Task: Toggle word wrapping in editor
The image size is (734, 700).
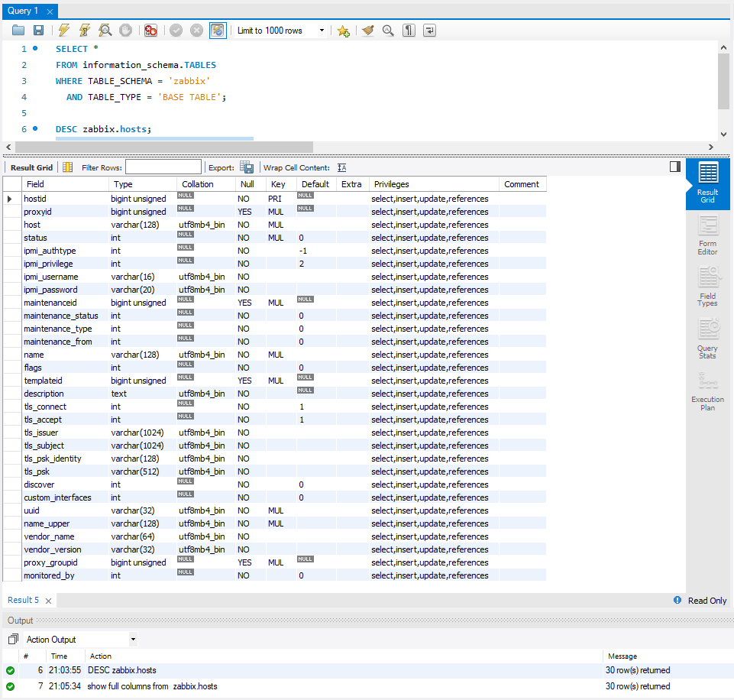Action: (429, 31)
